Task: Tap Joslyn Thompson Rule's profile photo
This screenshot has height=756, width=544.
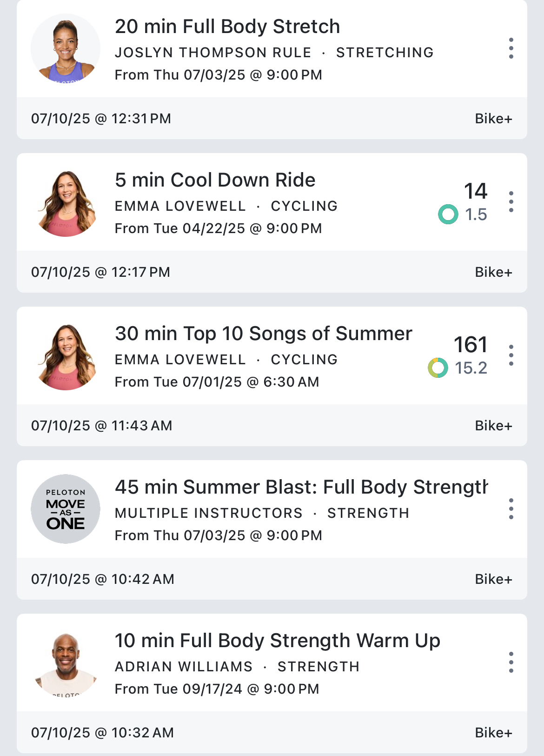Action: click(66, 48)
